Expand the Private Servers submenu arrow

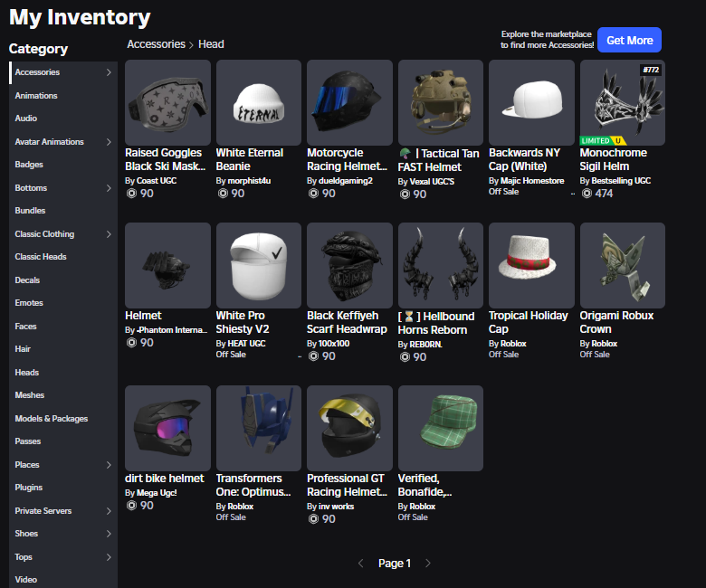point(109,511)
